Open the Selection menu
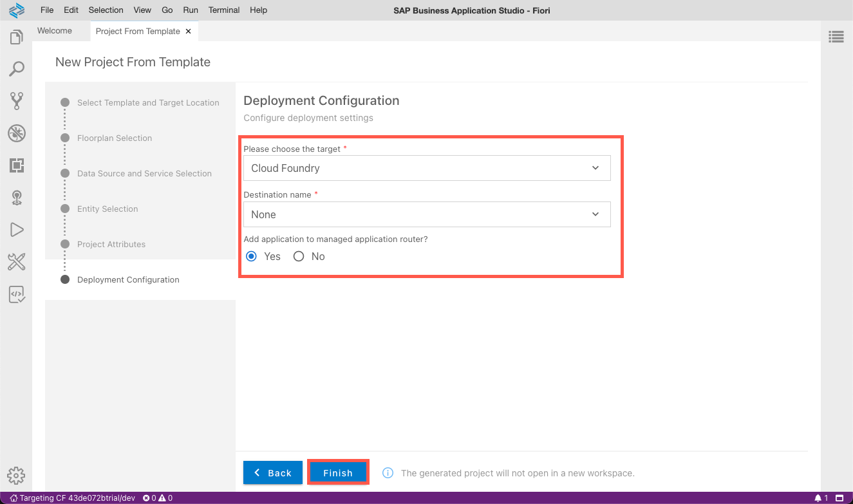The height and width of the screenshot is (504, 853). pyautogui.click(x=106, y=10)
